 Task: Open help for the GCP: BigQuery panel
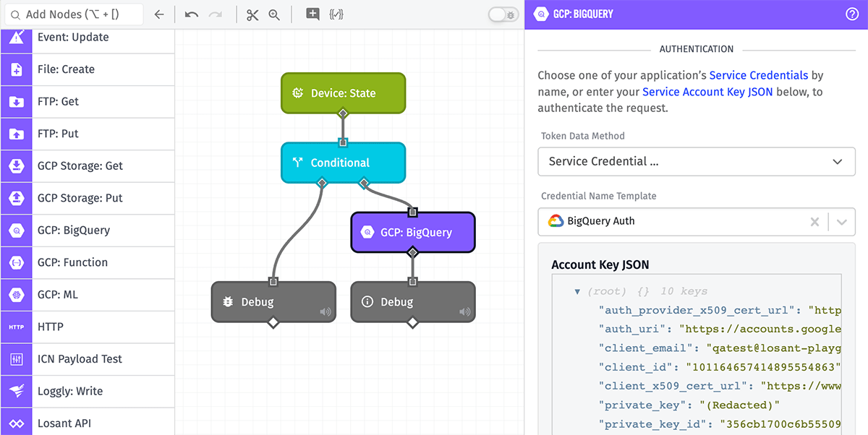(x=852, y=14)
